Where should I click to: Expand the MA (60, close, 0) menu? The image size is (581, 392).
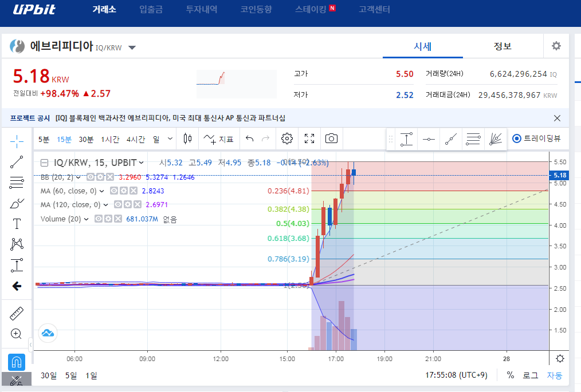click(x=101, y=191)
